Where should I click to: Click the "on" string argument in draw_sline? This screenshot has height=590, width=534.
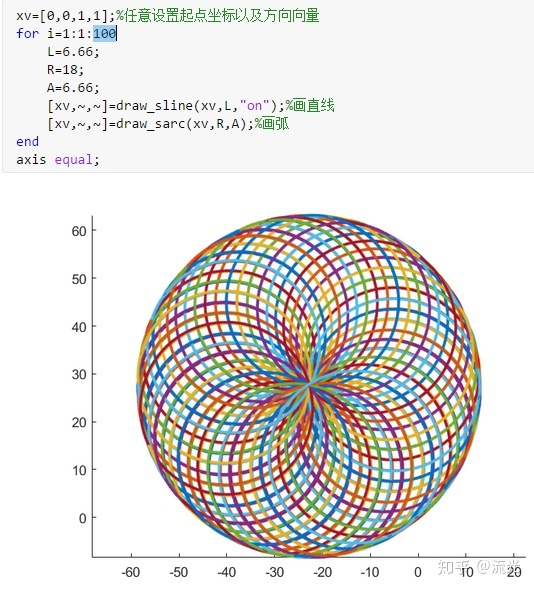click(254, 106)
